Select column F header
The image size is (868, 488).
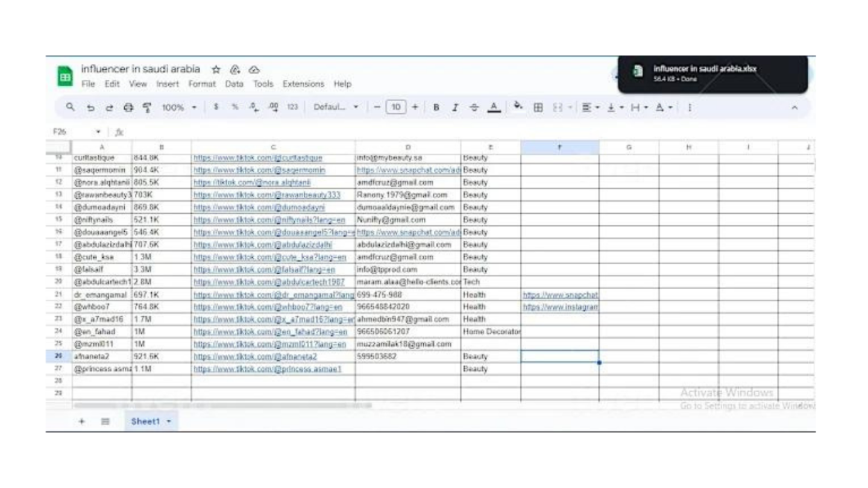coord(560,146)
